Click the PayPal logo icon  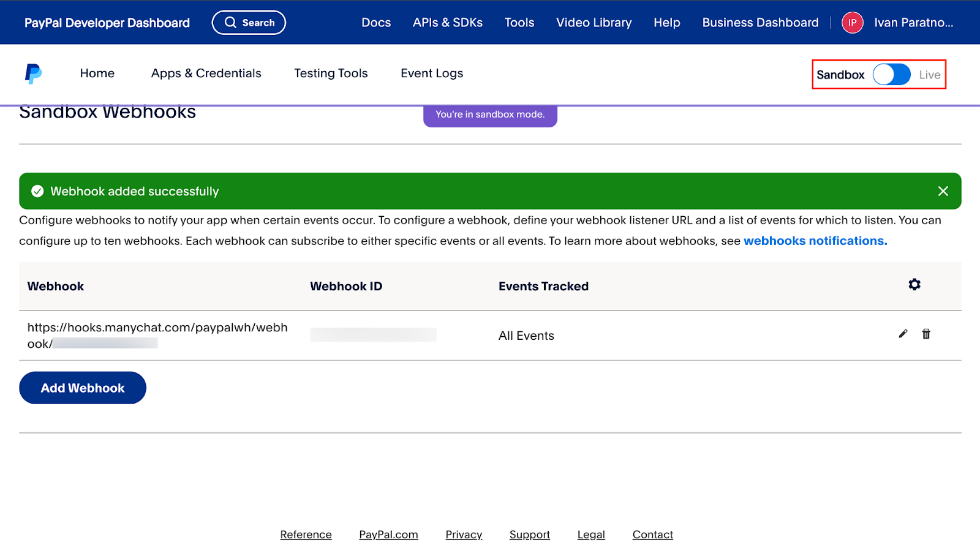point(33,73)
